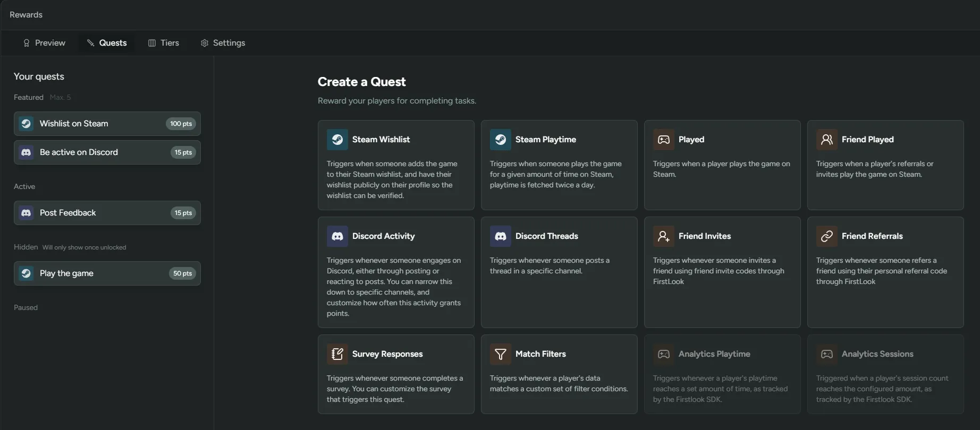Image resolution: width=980 pixels, height=430 pixels.
Task: Choose the Played quest type
Action: tap(722, 165)
